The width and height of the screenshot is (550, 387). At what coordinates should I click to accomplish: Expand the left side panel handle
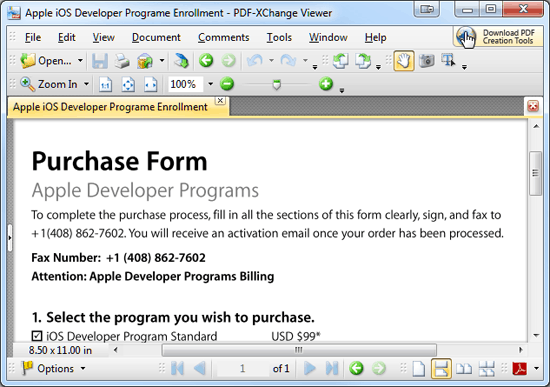click(x=10, y=238)
